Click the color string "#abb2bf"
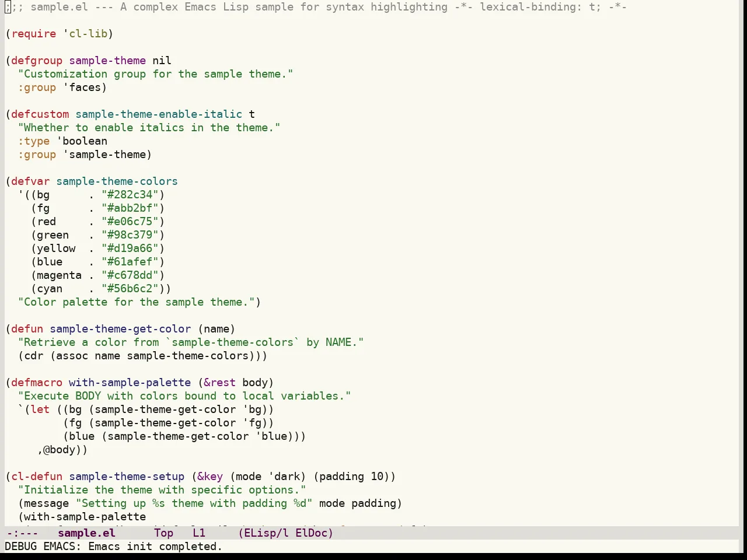Image resolution: width=747 pixels, height=560 pixels. tap(130, 208)
